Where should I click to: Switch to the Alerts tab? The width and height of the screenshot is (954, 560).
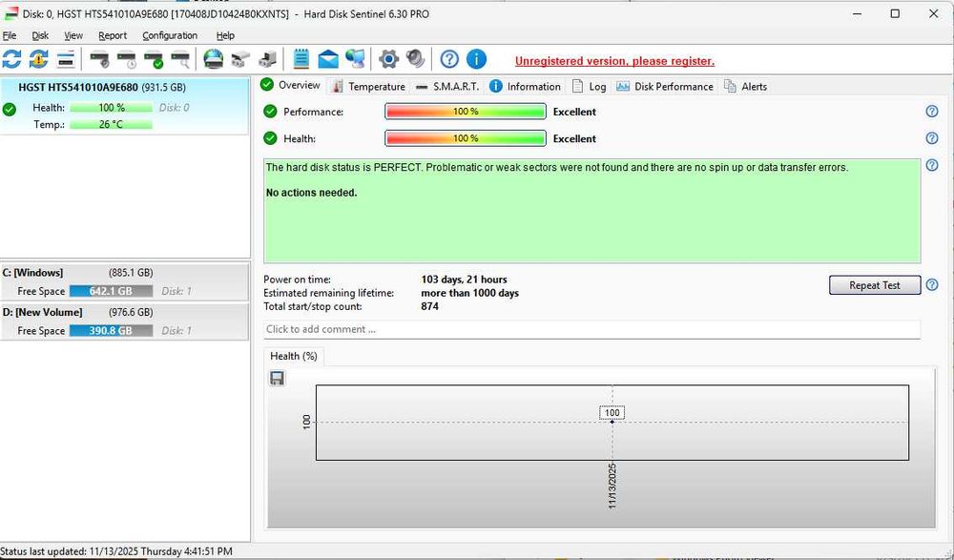coord(745,87)
